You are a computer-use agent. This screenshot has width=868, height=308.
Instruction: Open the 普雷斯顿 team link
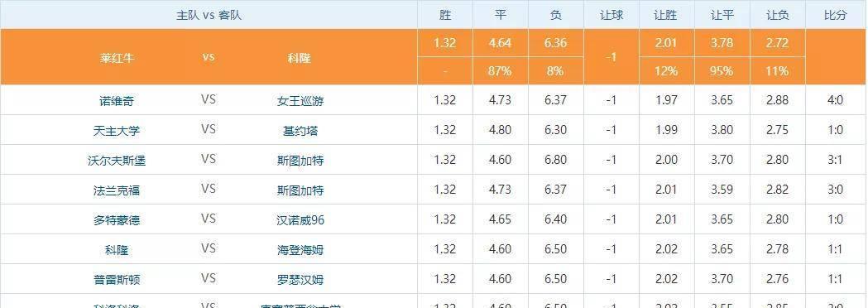pos(117,280)
